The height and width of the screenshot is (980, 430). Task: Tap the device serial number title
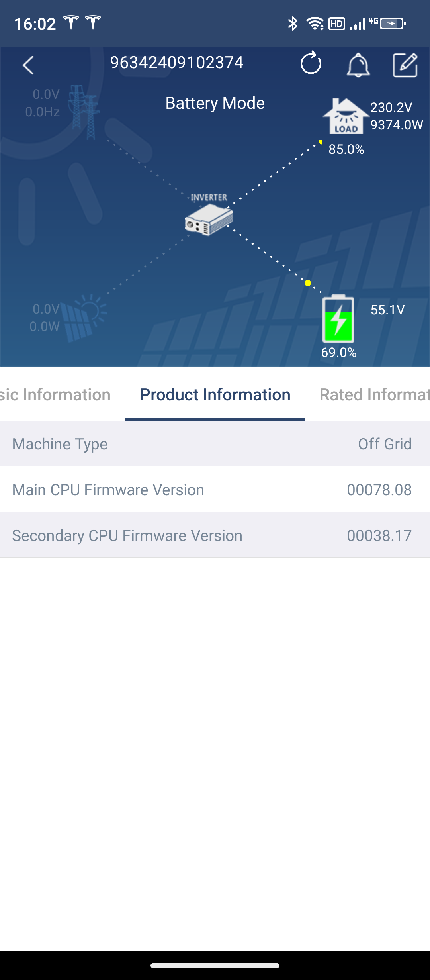pos(176,63)
